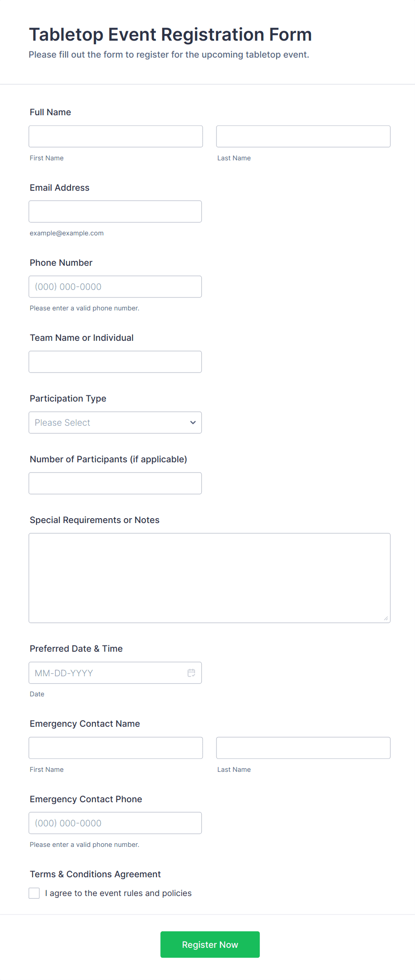Screen dimensions: 415x980
Task: Click the Preferred Date MM-DD-YYYY field
Action: (x=107, y=673)
